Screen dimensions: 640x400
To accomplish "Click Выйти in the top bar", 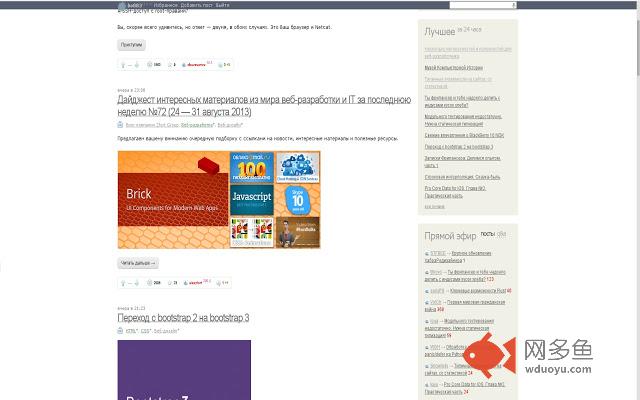I will tap(222, 5).
